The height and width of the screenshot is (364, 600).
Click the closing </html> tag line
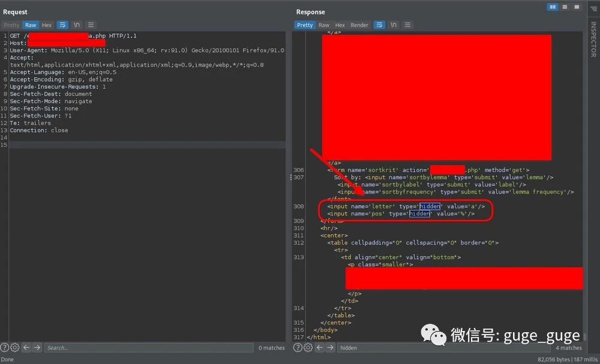tap(319, 337)
